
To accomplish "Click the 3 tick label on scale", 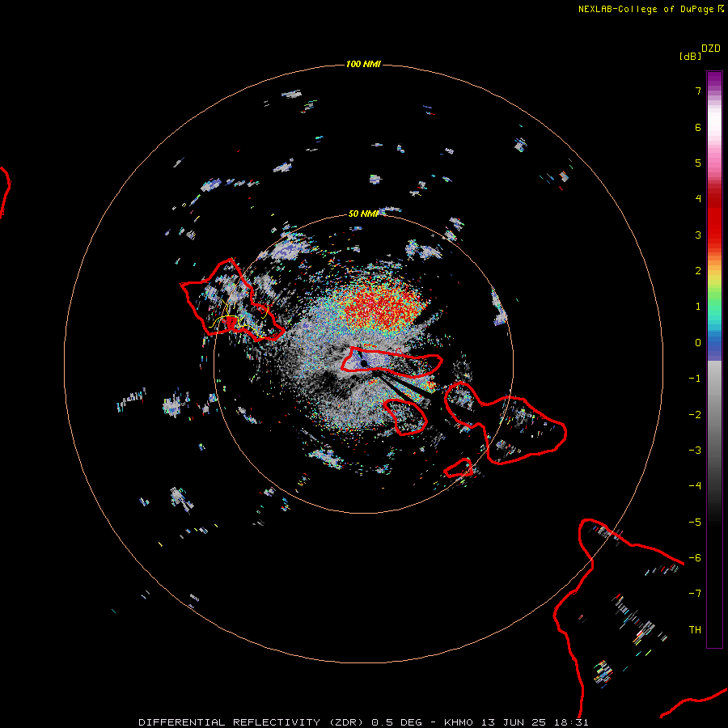I will 698,235.
